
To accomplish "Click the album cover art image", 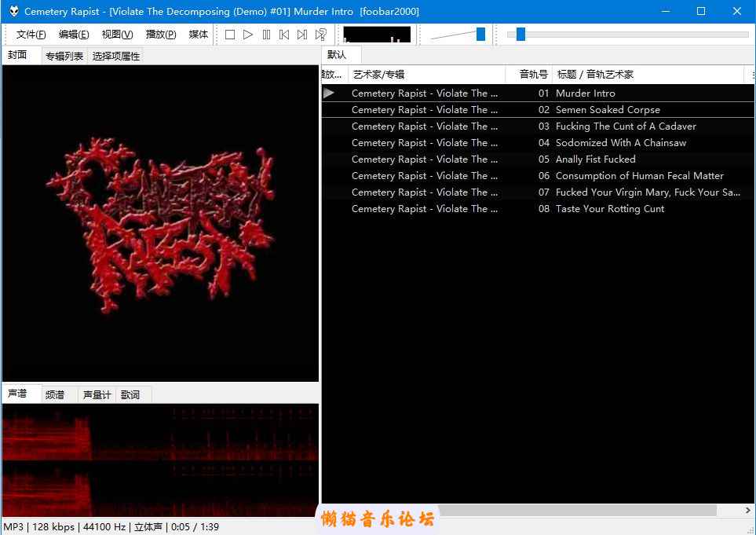I will (x=160, y=223).
